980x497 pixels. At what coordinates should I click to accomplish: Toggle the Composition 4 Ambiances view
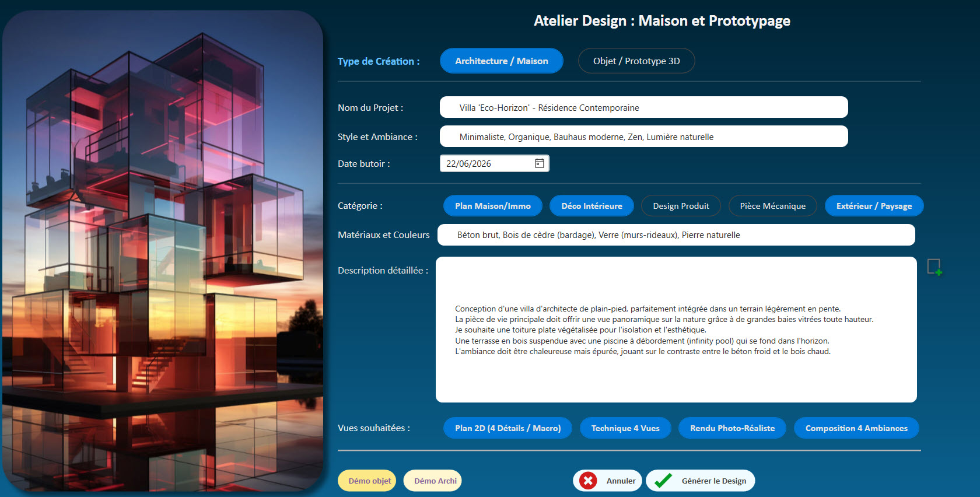tap(856, 428)
